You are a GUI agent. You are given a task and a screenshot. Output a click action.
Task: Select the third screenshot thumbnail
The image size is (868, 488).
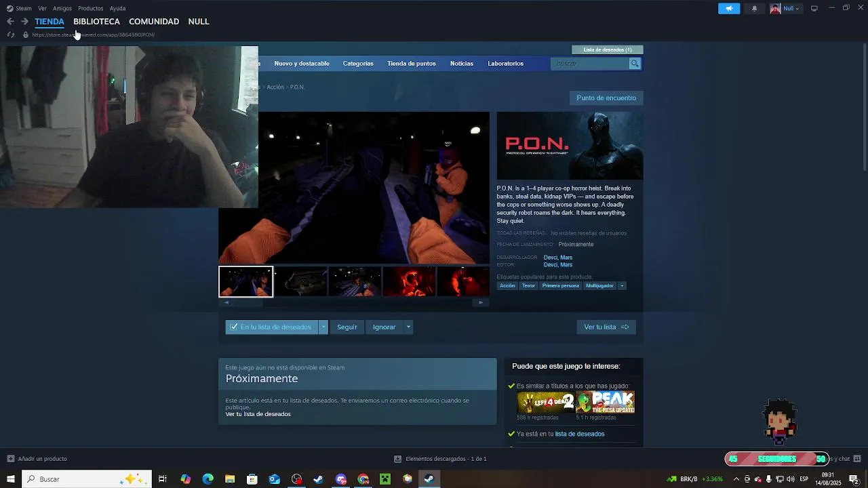tap(355, 281)
